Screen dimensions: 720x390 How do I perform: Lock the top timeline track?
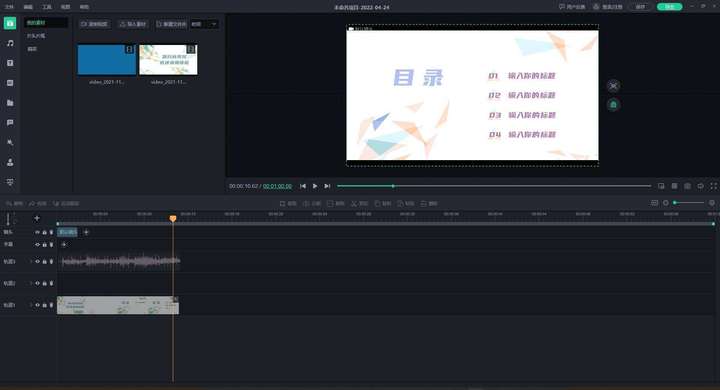point(45,232)
